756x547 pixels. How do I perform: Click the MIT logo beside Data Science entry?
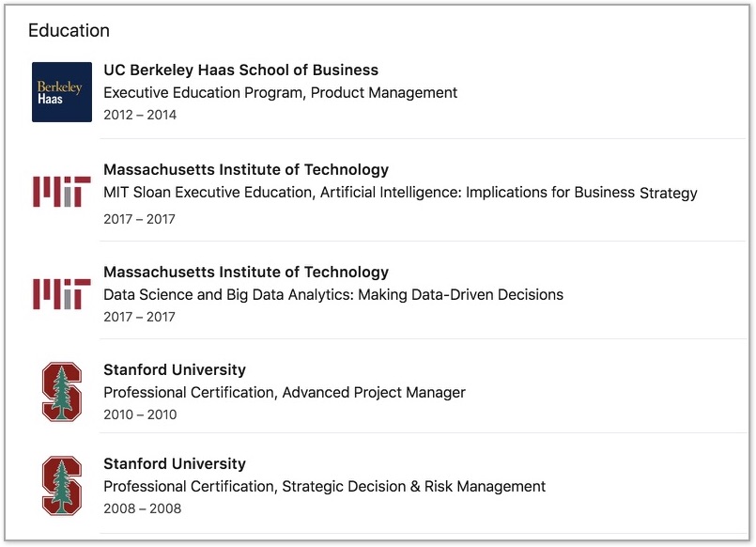tap(62, 294)
